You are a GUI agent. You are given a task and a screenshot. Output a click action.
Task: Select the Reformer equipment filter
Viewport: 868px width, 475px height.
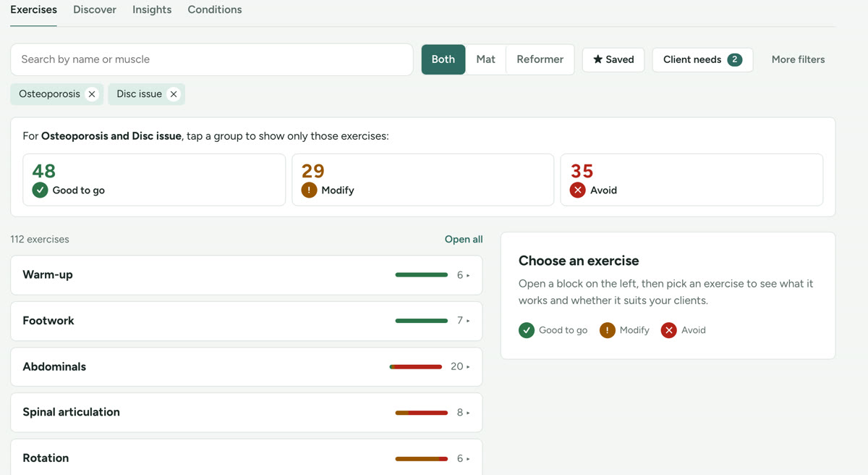(540, 59)
